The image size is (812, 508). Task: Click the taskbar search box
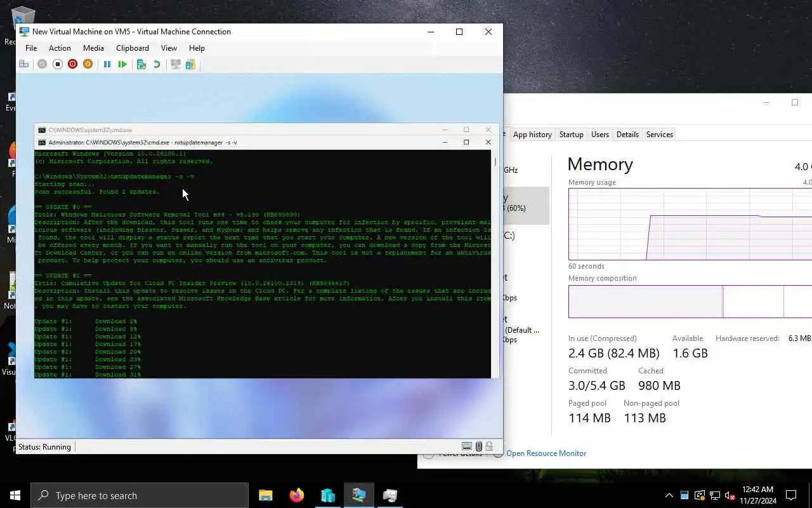pos(140,495)
